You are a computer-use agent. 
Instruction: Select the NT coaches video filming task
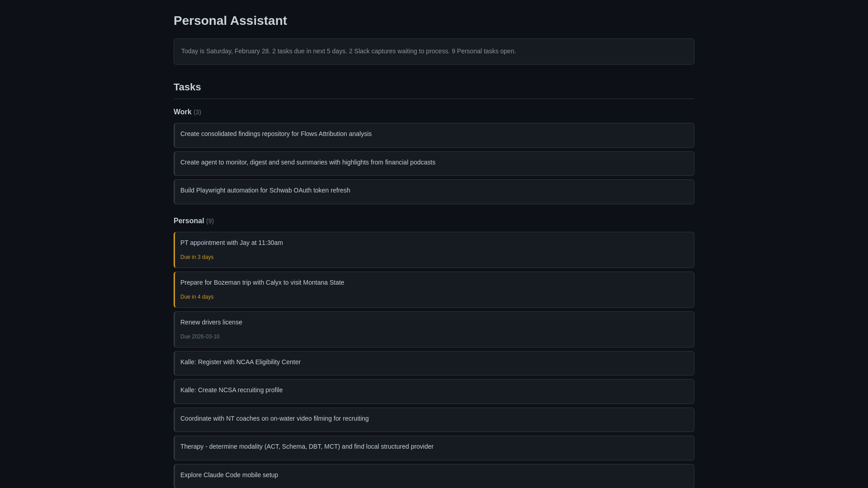(x=274, y=419)
